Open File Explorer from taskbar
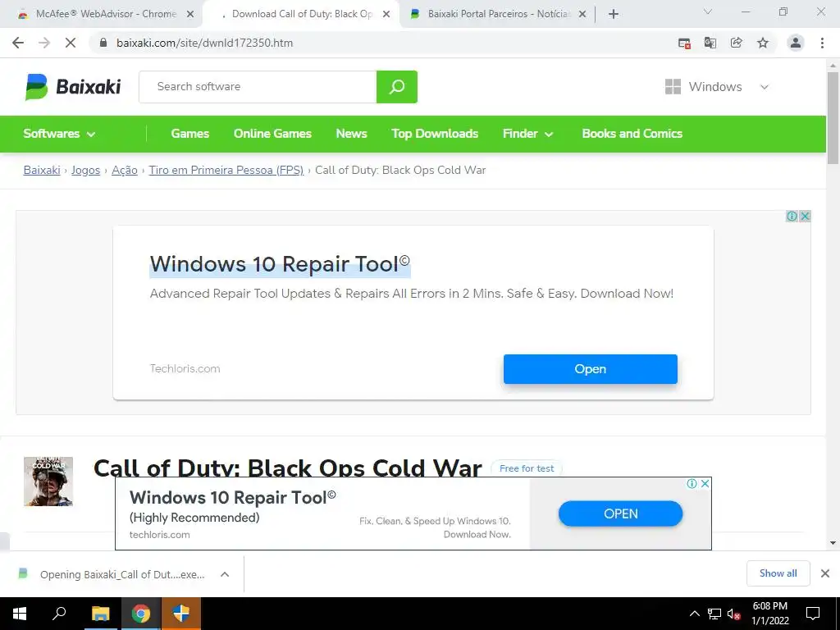The height and width of the screenshot is (630, 840). (x=100, y=614)
